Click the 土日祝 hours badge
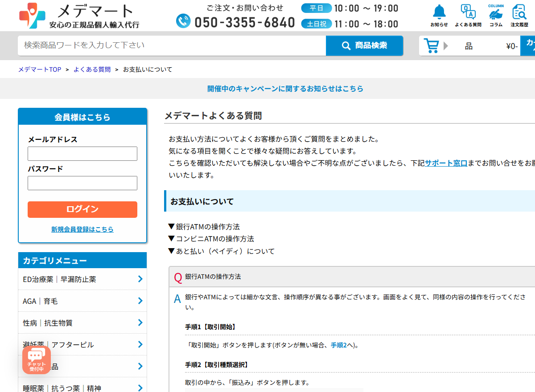 317,24
